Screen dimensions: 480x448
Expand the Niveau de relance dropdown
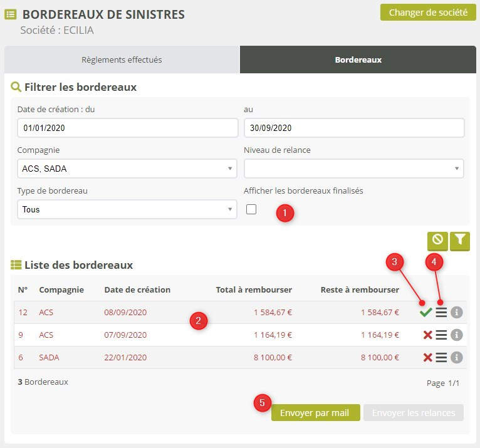tap(353, 169)
